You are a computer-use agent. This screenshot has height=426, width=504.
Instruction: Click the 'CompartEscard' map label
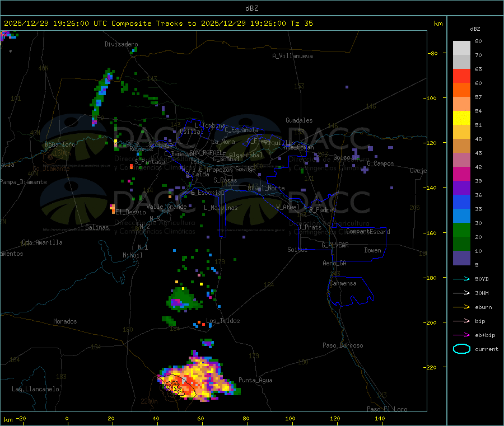368,232
